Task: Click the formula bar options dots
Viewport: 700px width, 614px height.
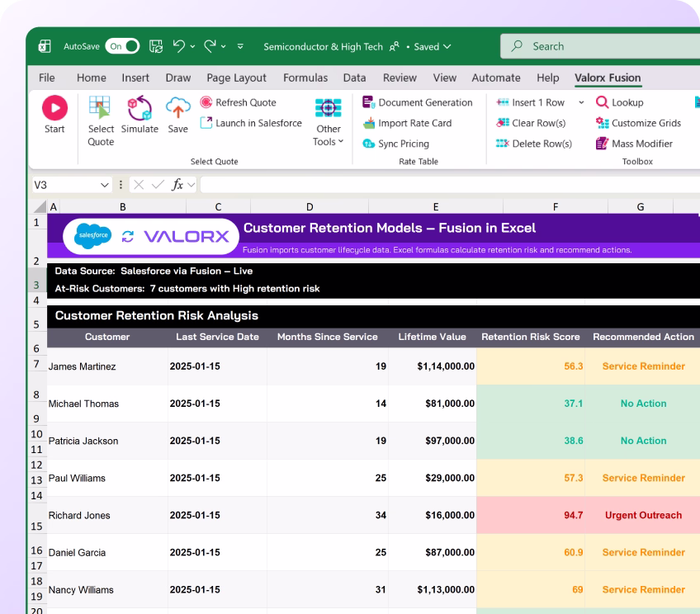Action: click(x=121, y=185)
